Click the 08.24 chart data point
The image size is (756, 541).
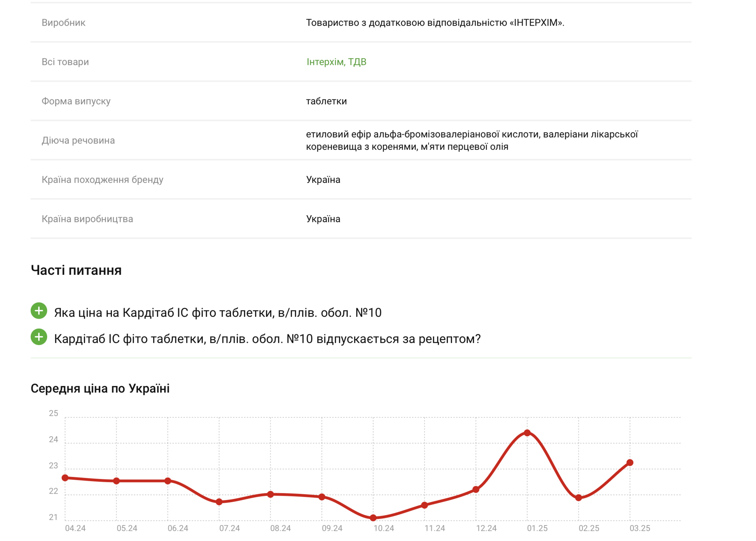click(x=270, y=494)
